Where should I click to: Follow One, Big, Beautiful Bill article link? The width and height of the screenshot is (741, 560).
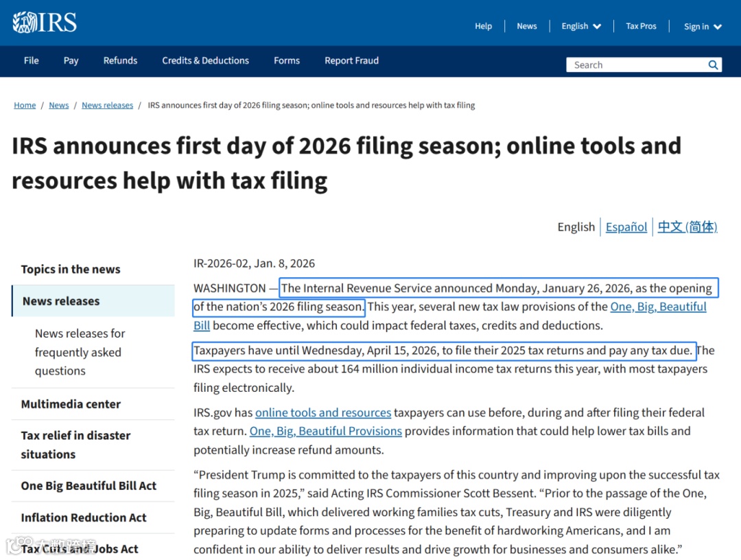point(658,307)
